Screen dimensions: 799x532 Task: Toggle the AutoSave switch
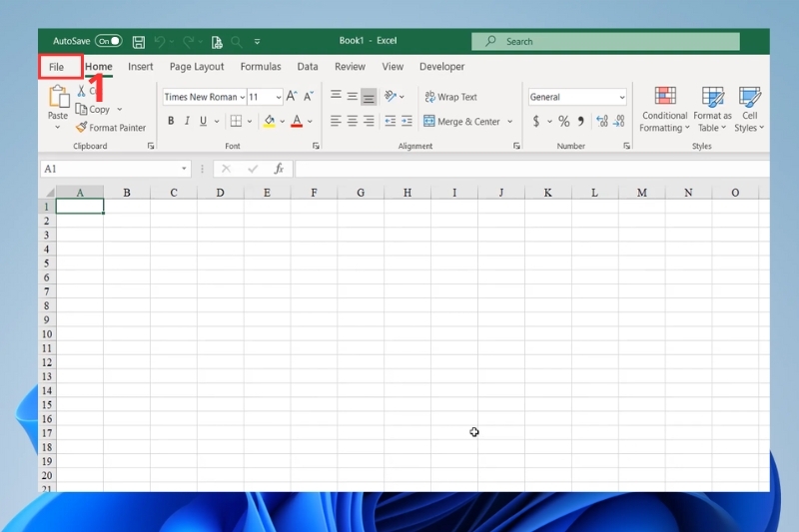109,41
